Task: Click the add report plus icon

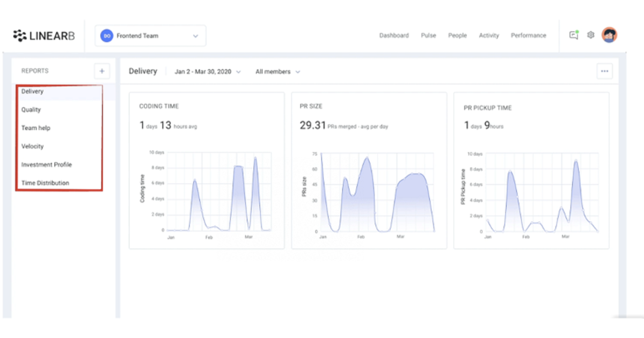Action: (x=101, y=70)
